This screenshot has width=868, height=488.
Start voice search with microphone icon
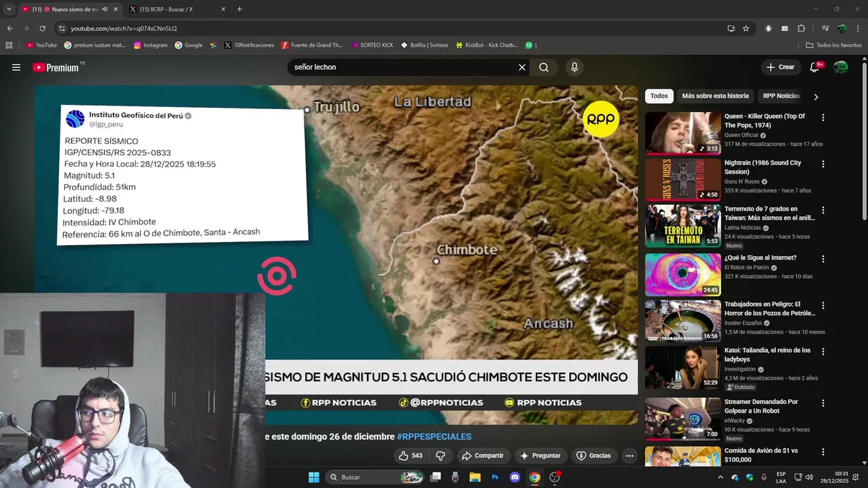574,67
